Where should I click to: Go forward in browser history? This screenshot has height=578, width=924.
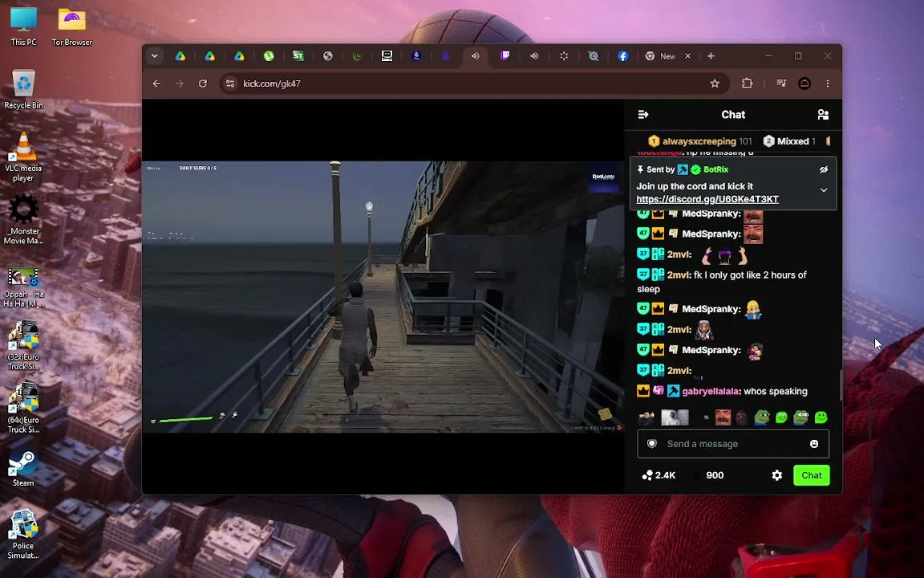point(180,83)
